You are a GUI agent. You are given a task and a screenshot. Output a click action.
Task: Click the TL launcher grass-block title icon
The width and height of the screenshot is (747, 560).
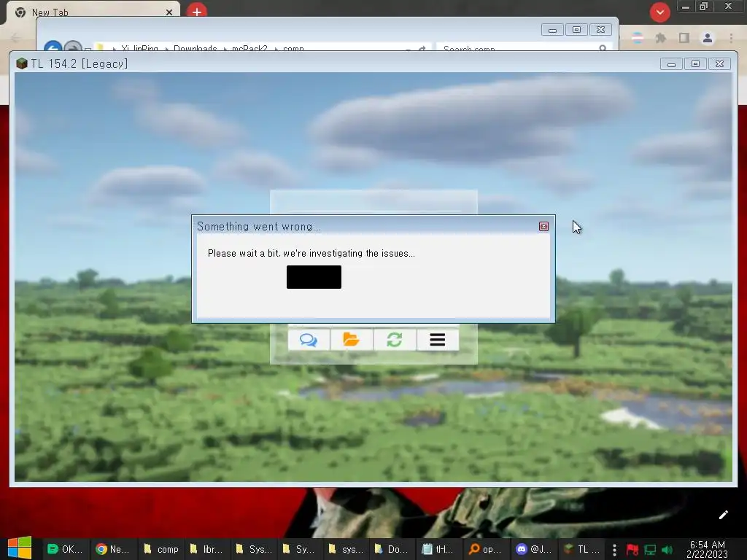pyautogui.click(x=21, y=64)
